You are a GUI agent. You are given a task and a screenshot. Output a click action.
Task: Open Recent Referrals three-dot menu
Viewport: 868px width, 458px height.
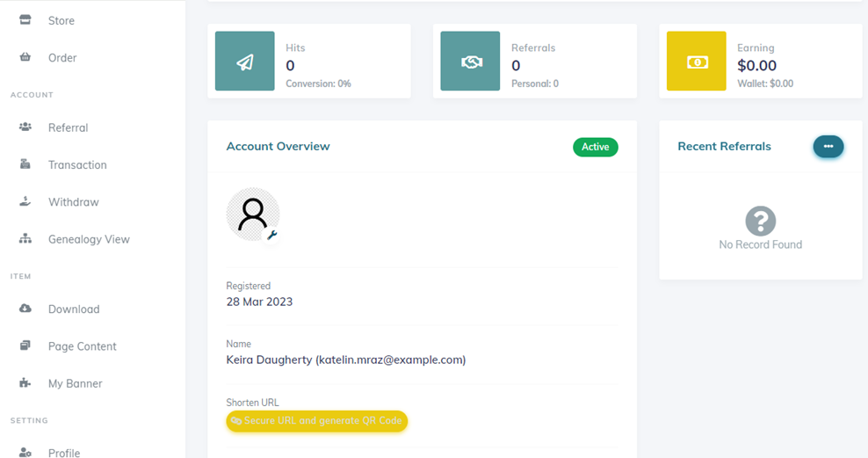828,147
